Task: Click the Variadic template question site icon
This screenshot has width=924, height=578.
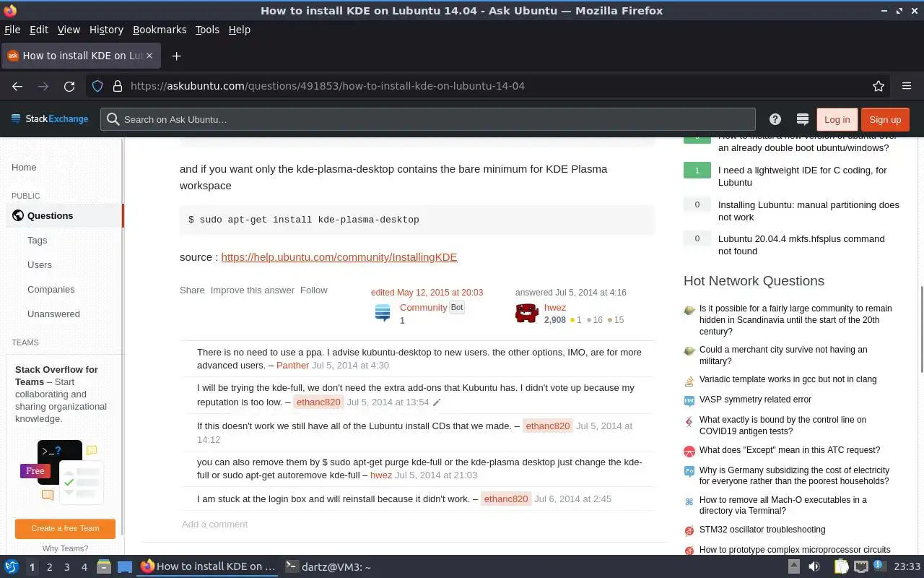Action: [x=689, y=380]
